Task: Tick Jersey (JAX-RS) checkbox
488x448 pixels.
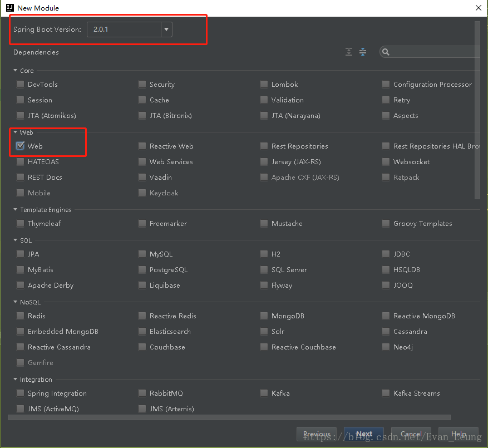Action: coord(264,161)
